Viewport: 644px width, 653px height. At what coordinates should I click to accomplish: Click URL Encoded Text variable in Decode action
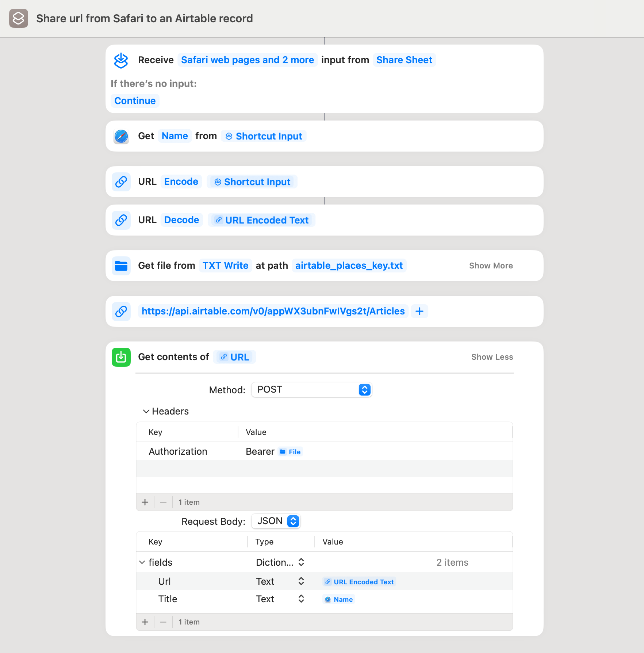pyautogui.click(x=262, y=220)
